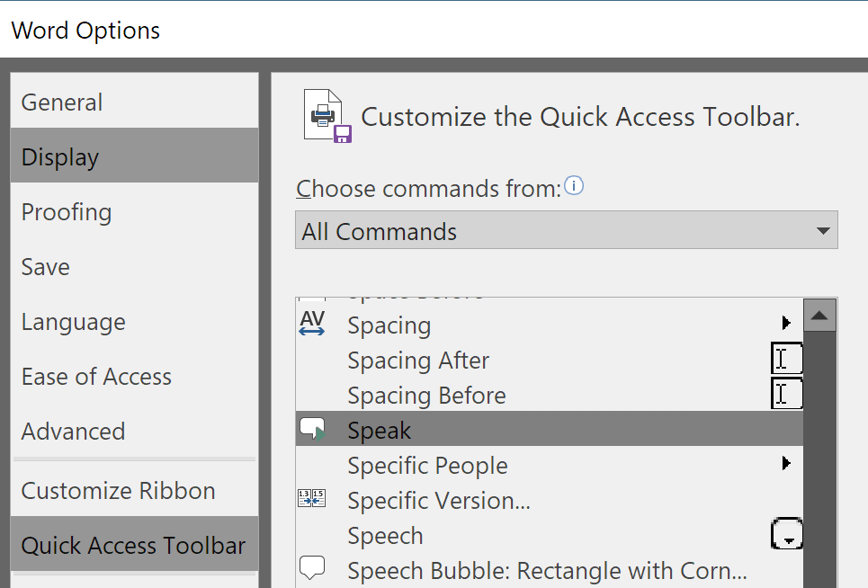
Task: Open the General options tab
Action: pyautogui.click(x=62, y=102)
